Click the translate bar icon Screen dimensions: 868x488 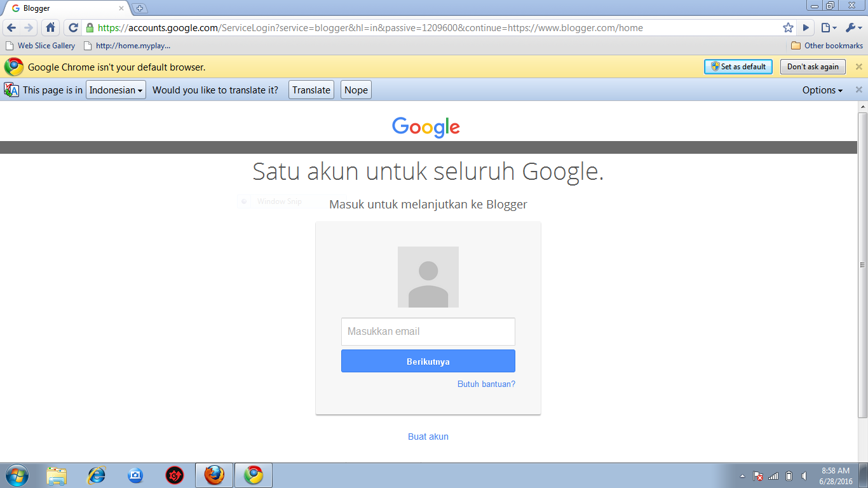[11, 90]
